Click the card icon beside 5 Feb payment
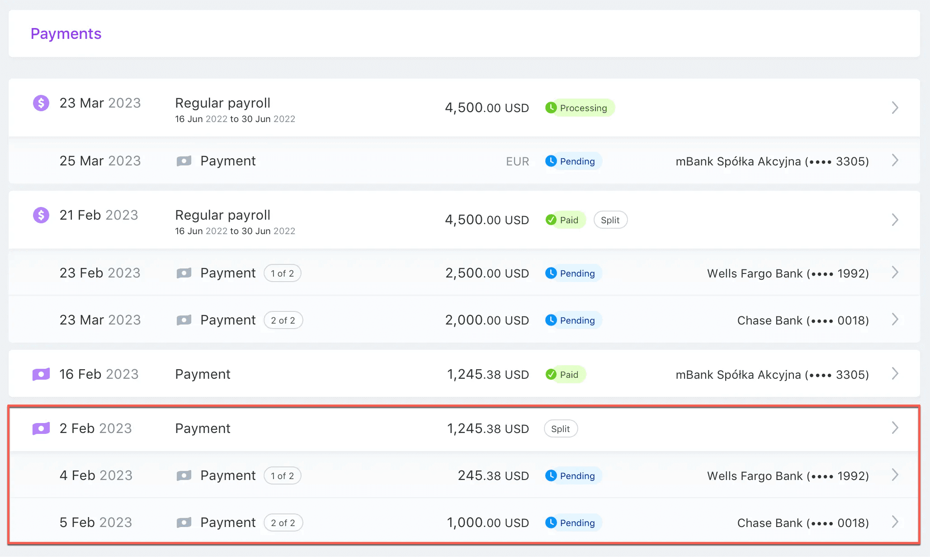 pos(184,522)
